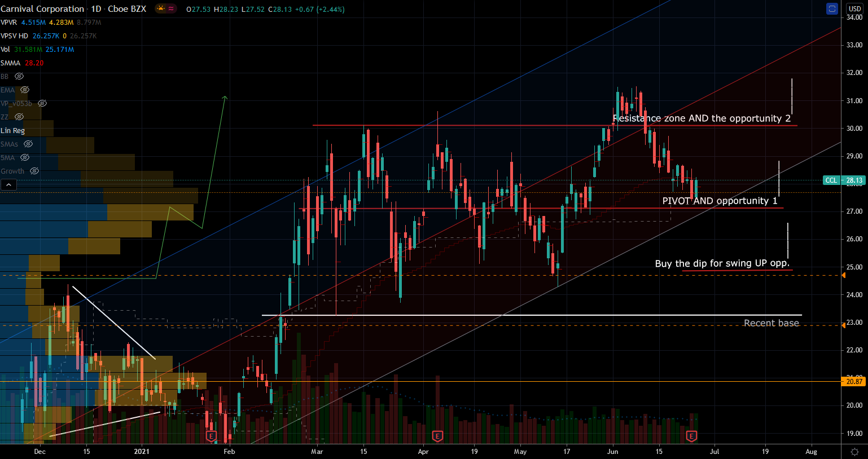
Task: Click the 1D interval in the title
Action: (97, 8)
